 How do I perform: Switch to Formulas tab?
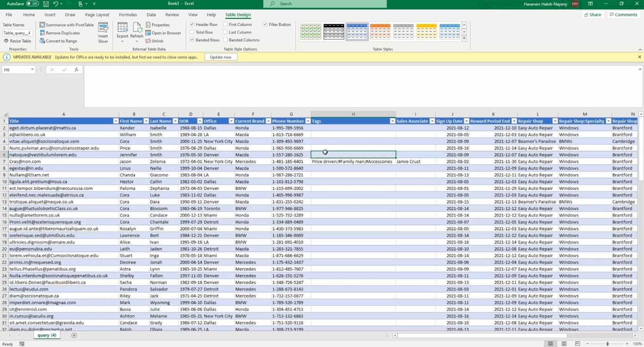click(128, 15)
